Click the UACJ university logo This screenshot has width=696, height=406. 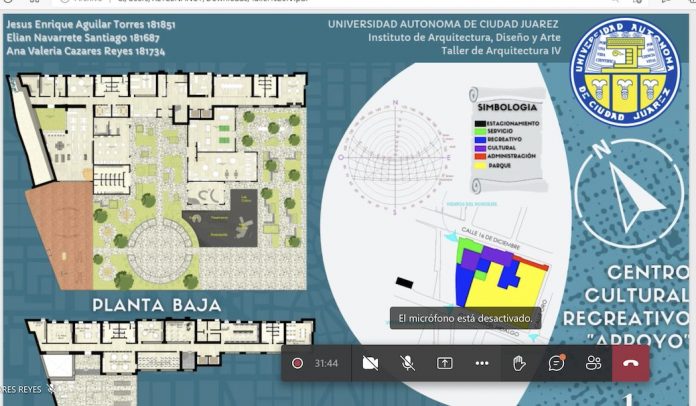[624, 76]
